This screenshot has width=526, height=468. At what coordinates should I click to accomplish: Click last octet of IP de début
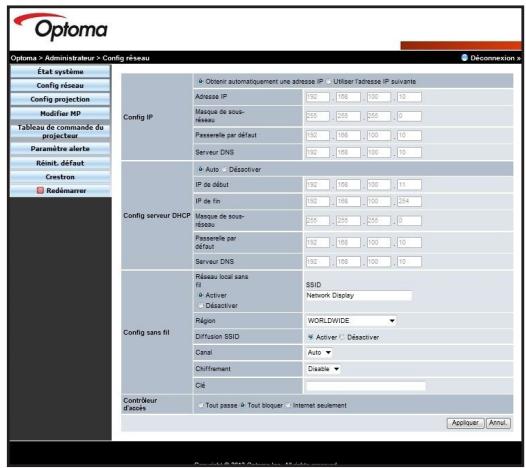coord(409,185)
